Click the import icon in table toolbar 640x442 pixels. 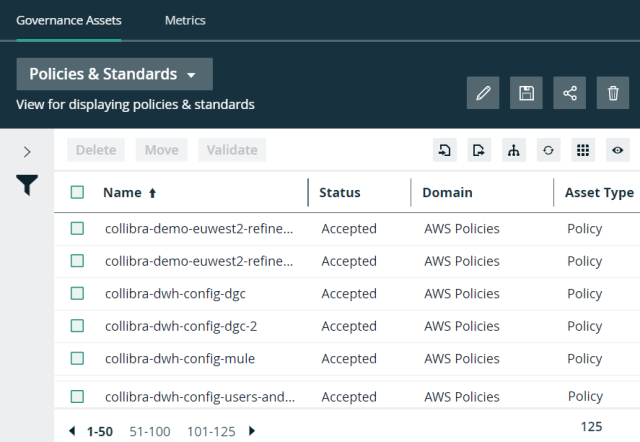(445, 150)
